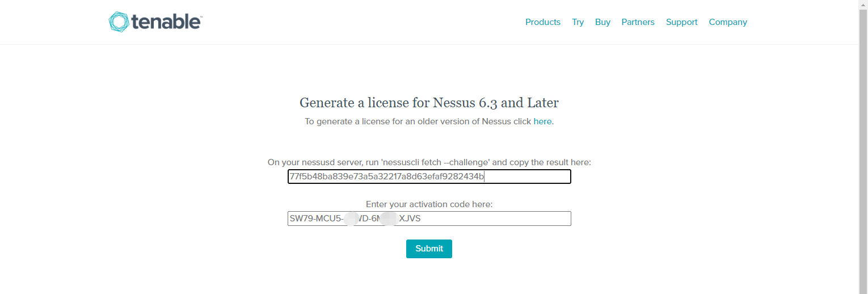
Task: Open the Buy navigation item
Action: (602, 22)
